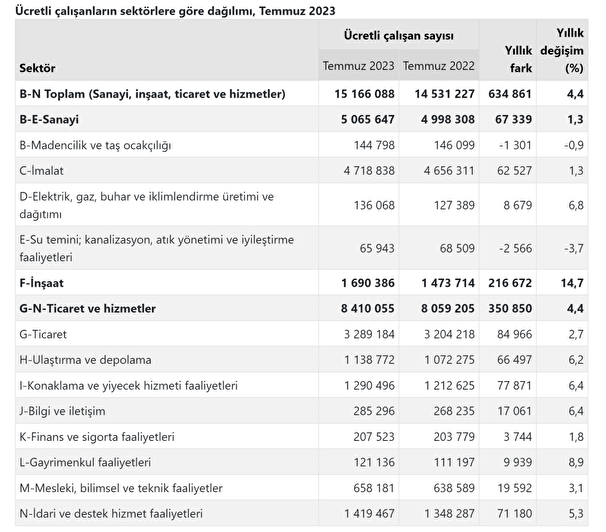
Task: Click value 4 718 838 for İmalat
Action: [x=369, y=171]
